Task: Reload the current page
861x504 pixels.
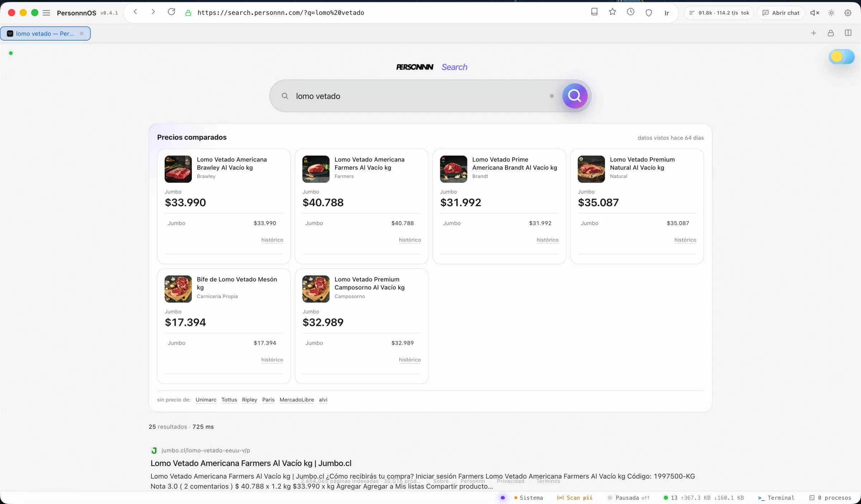Action: click(x=171, y=12)
